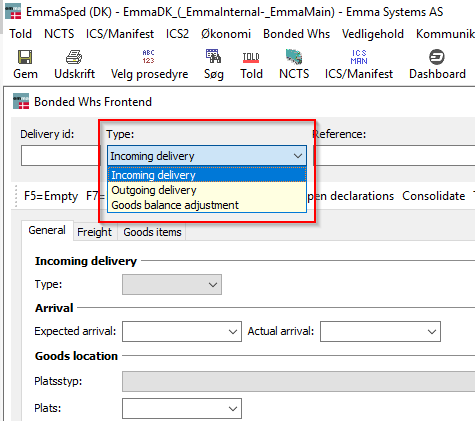Open the Bonded Whs menu
475x421 pixels.
click(296, 34)
